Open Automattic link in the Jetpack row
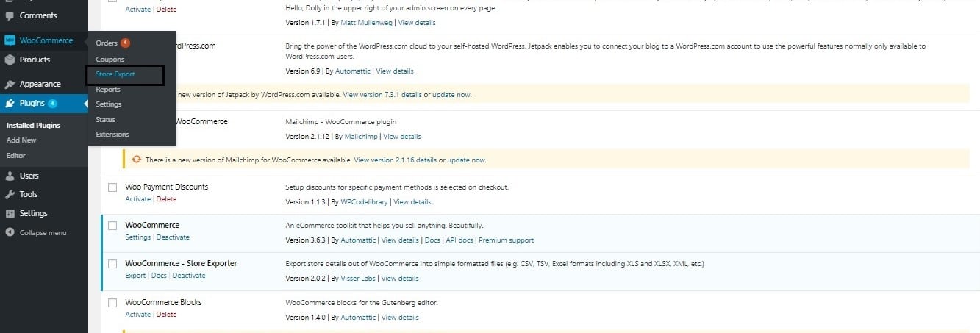980x333 pixels. pos(353,71)
